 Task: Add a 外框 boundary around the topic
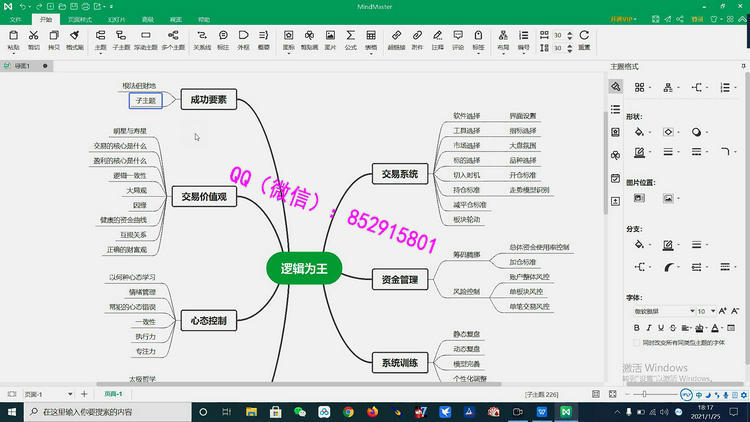[x=243, y=39]
